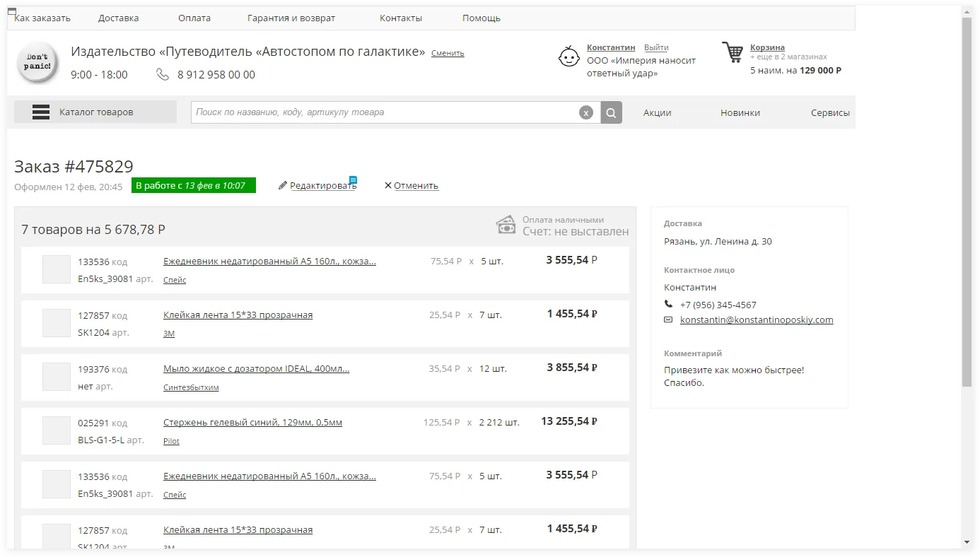The width and height of the screenshot is (980, 557).
Task: Click the pencil icon next to Редактировать
Action: [x=283, y=185]
